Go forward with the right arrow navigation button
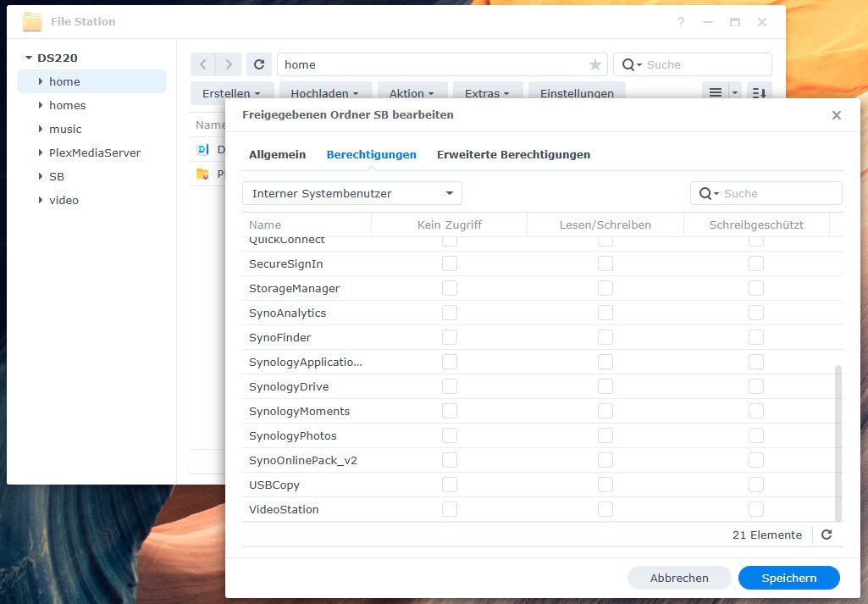 229,64
